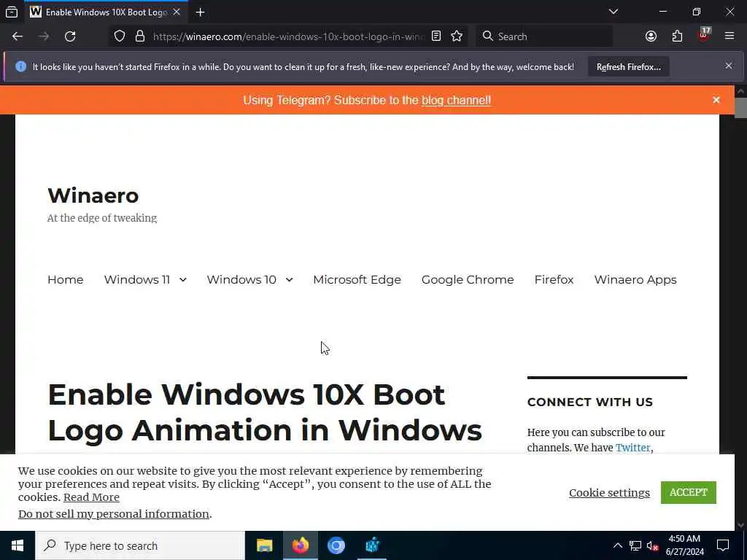Open File Explorer from taskbar
The image size is (747, 560).
pos(264,545)
